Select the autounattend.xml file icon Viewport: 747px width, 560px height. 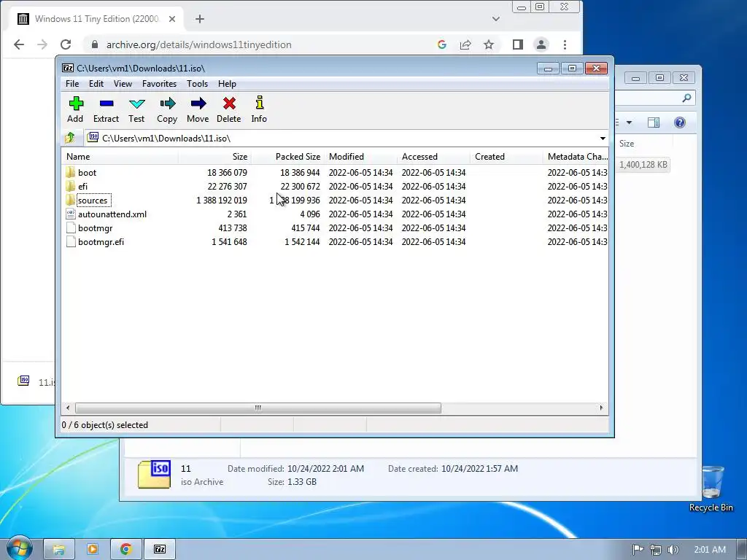(x=71, y=214)
